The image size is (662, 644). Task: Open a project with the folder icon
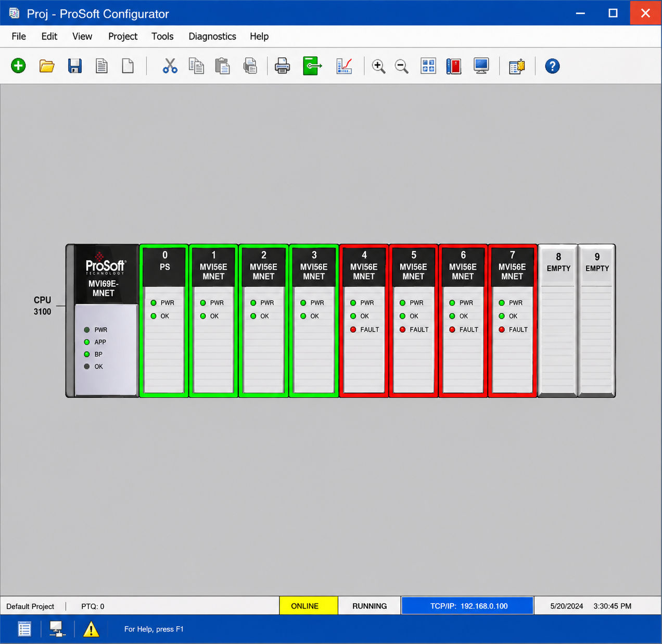(47, 66)
